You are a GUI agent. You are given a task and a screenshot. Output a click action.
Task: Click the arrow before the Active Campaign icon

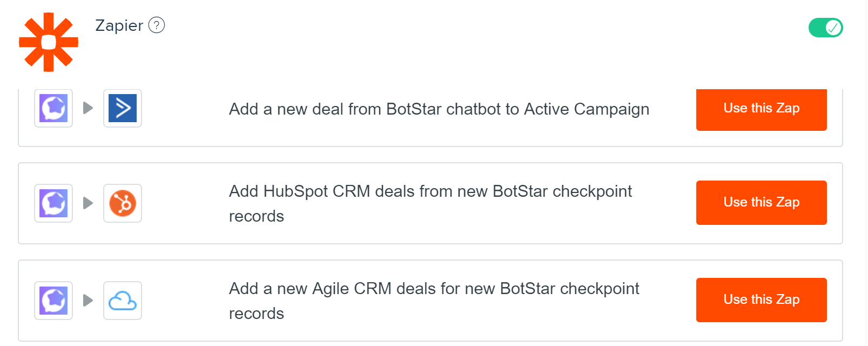click(x=88, y=108)
